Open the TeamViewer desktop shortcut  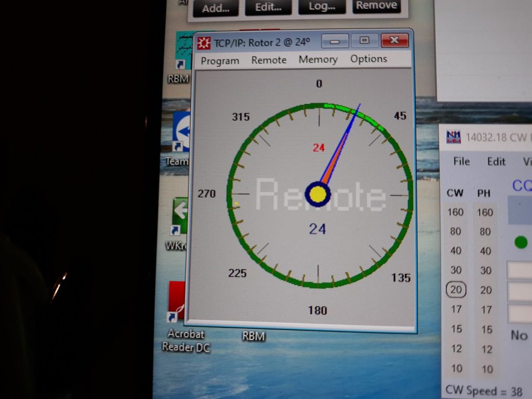coord(181,131)
